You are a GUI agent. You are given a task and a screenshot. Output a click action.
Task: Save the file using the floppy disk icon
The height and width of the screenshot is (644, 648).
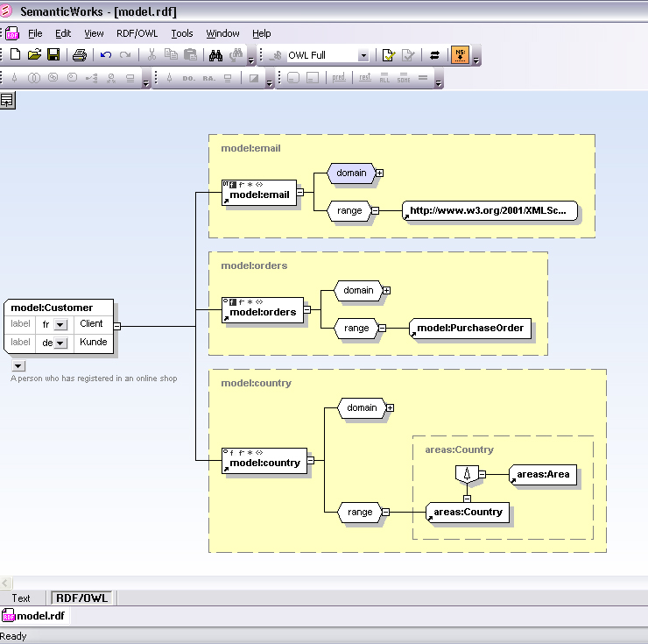[x=53, y=55]
